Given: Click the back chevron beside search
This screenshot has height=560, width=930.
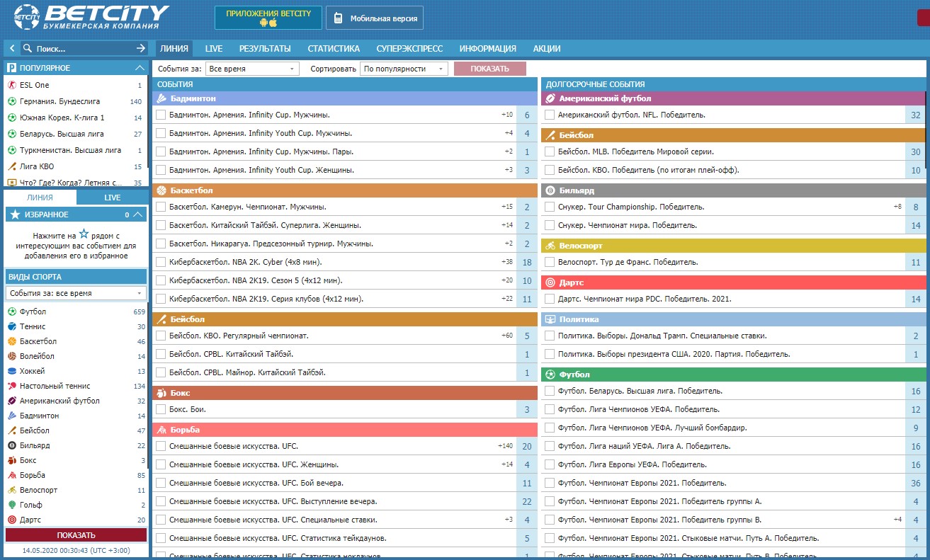Looking at the screenshot, I should point(12,49).
